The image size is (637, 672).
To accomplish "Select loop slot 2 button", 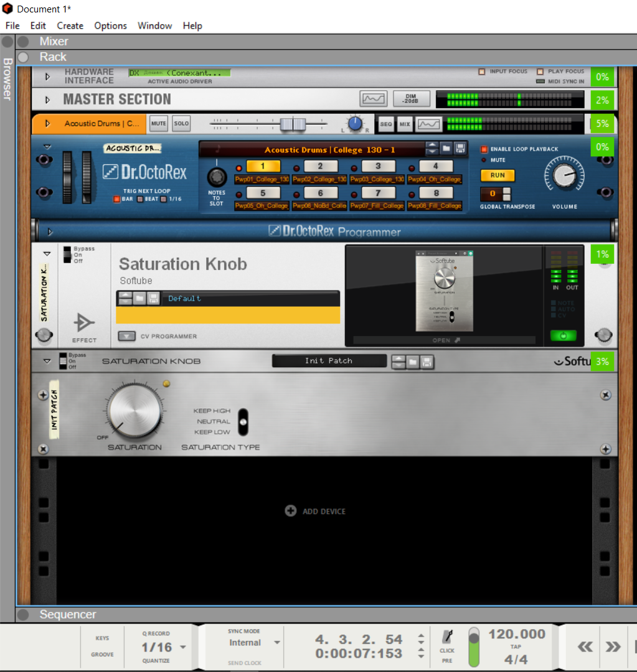I will click(321, 166).
